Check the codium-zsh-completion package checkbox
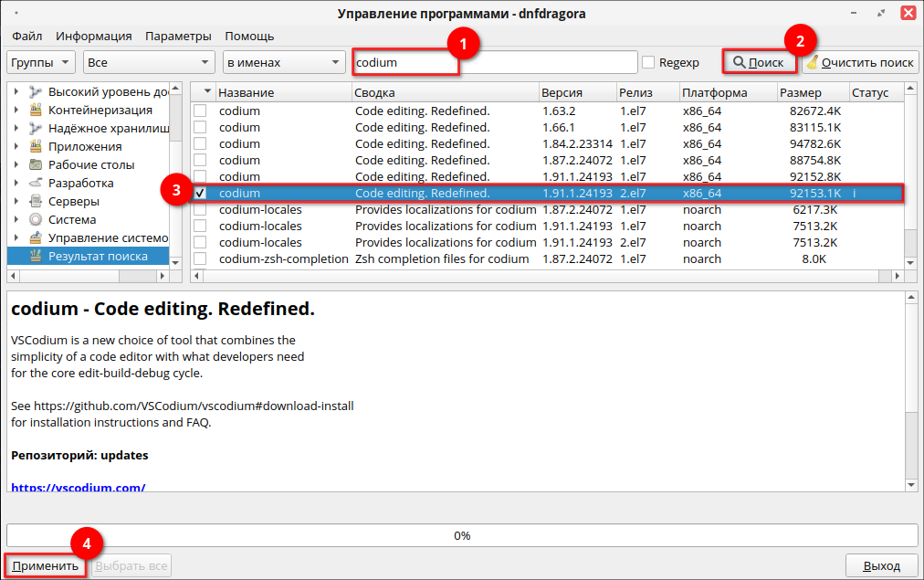The height and width of the screenshot is (580, 924). (200, 259)
